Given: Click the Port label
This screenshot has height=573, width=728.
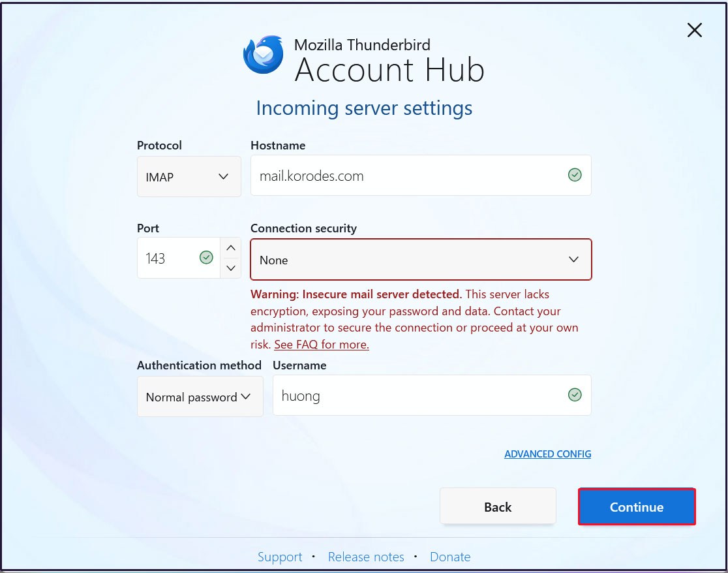Looking at the screenshot, I should click(x=147, y=228).
